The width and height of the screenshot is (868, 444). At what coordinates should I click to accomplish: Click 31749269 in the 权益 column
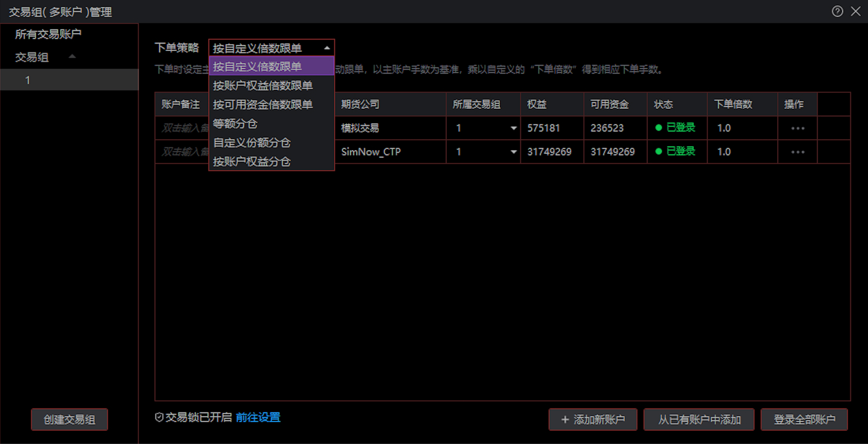(549, 152)
